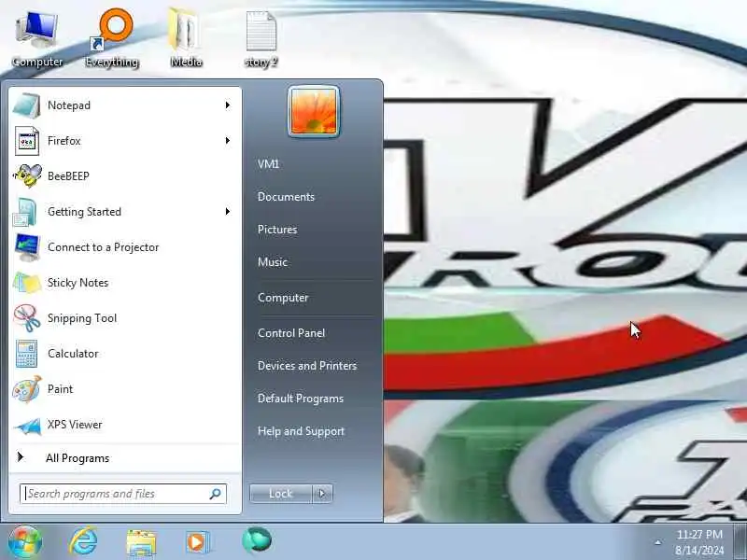Click the Show desktop strip
This screenshot has width=747, height=560.
(740, 542)
